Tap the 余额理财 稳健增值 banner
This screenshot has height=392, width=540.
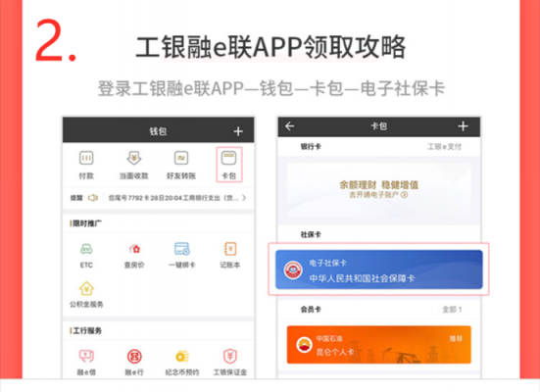[379, 189]
